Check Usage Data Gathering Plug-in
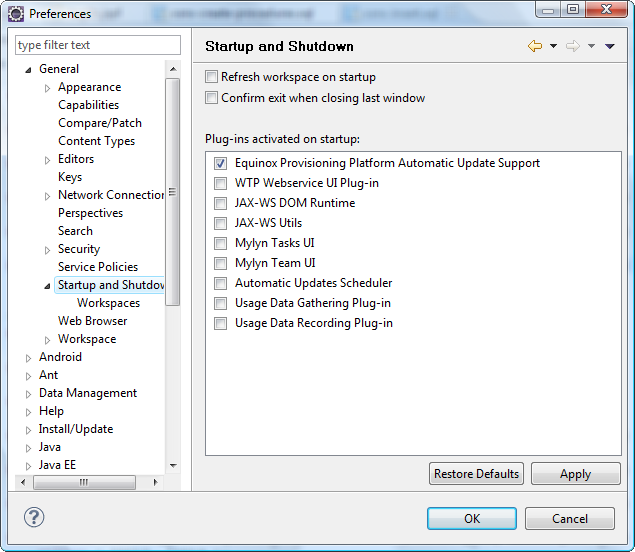Image resolution: width=635 pixels, height=552 pixels. (x=220, y=303)
